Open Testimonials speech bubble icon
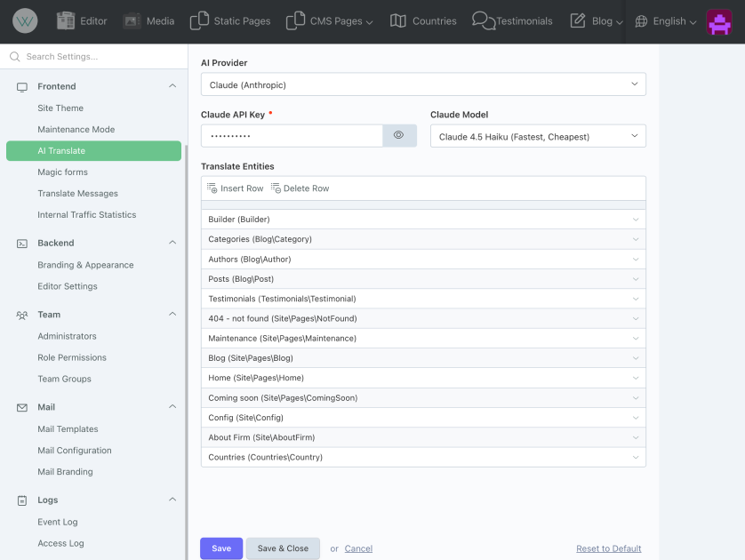 pos(484,21)
